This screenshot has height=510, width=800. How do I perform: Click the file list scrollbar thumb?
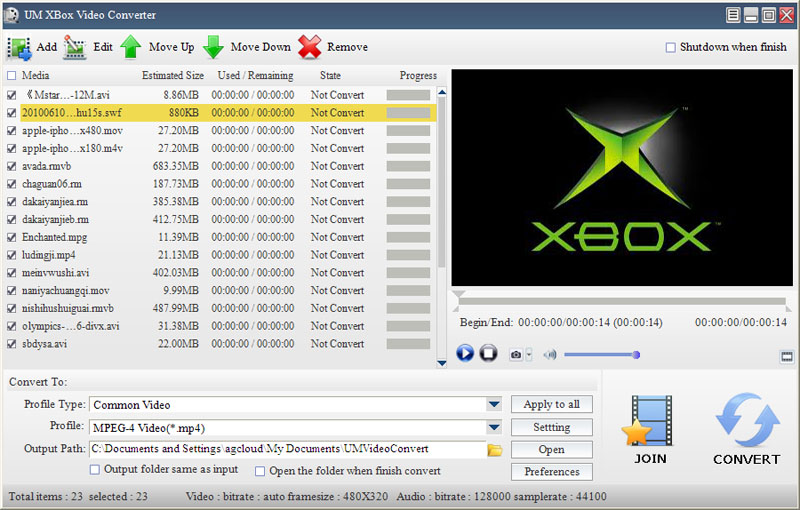click(442, 182)
